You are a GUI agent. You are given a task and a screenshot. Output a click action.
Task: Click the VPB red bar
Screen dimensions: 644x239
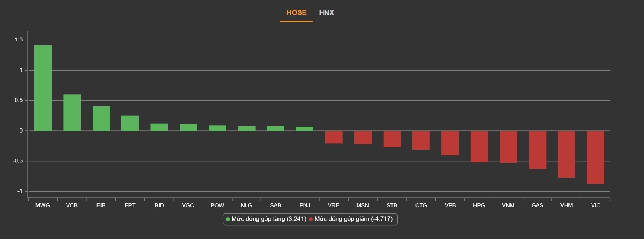point(450,143)
